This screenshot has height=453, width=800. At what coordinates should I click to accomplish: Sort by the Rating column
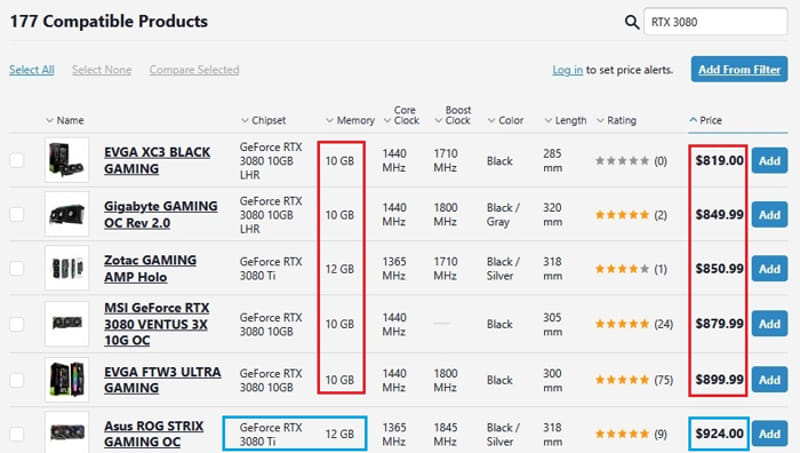(616, 120)
